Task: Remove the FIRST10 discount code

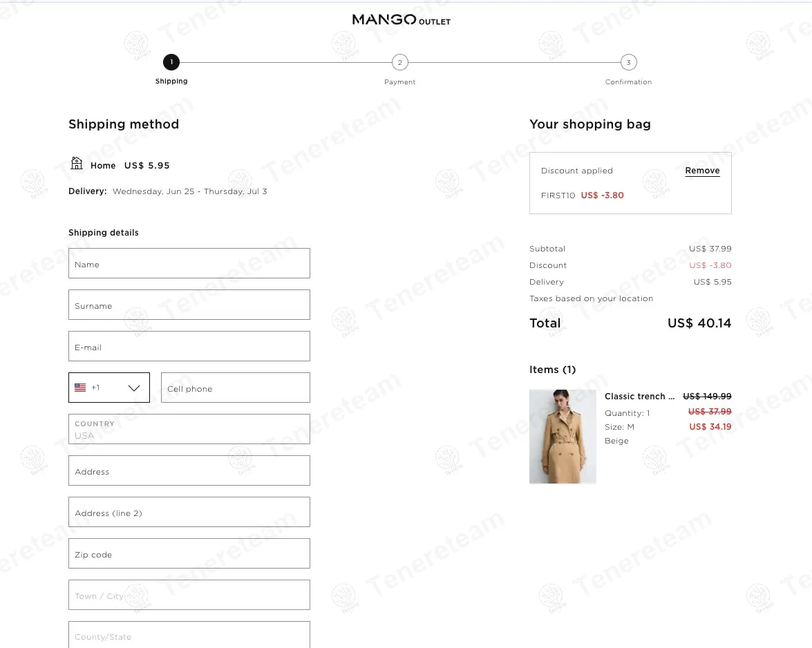Action: 702,171
